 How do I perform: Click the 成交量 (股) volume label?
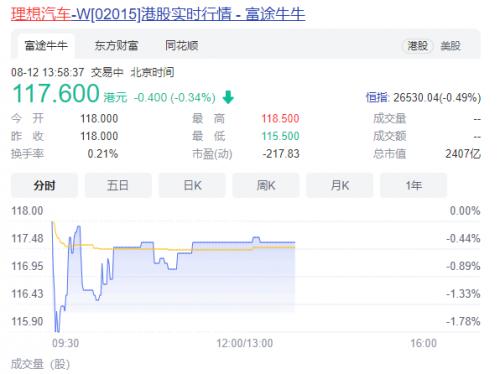(x=40, y=364)
